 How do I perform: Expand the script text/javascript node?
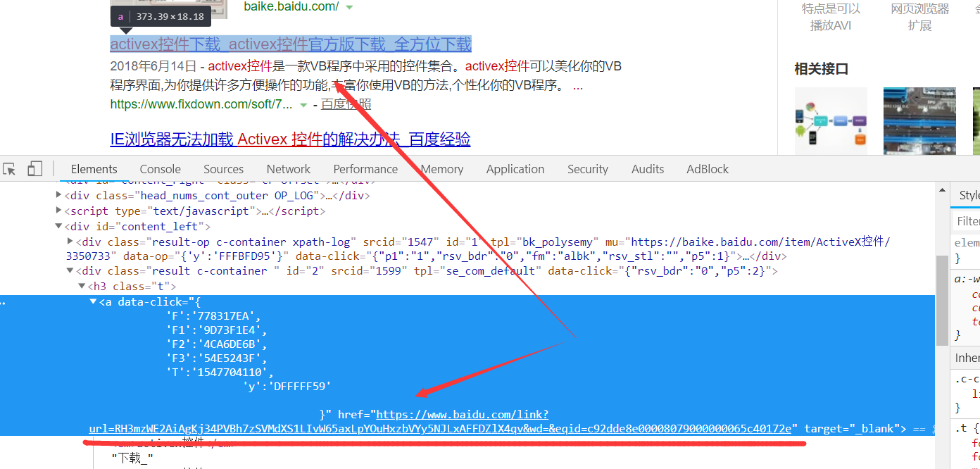tap(58, 211)
